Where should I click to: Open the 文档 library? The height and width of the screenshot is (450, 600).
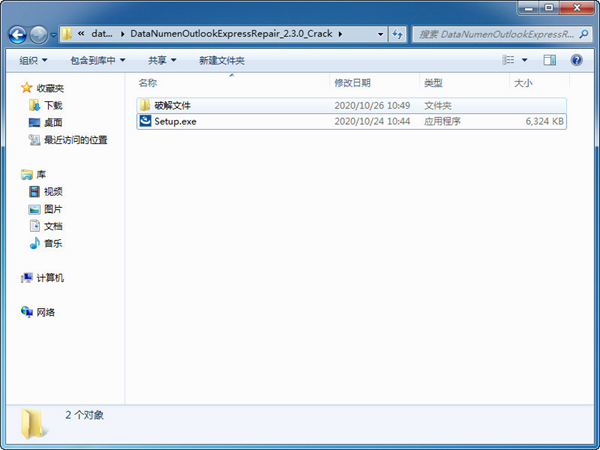click(53, 226)
